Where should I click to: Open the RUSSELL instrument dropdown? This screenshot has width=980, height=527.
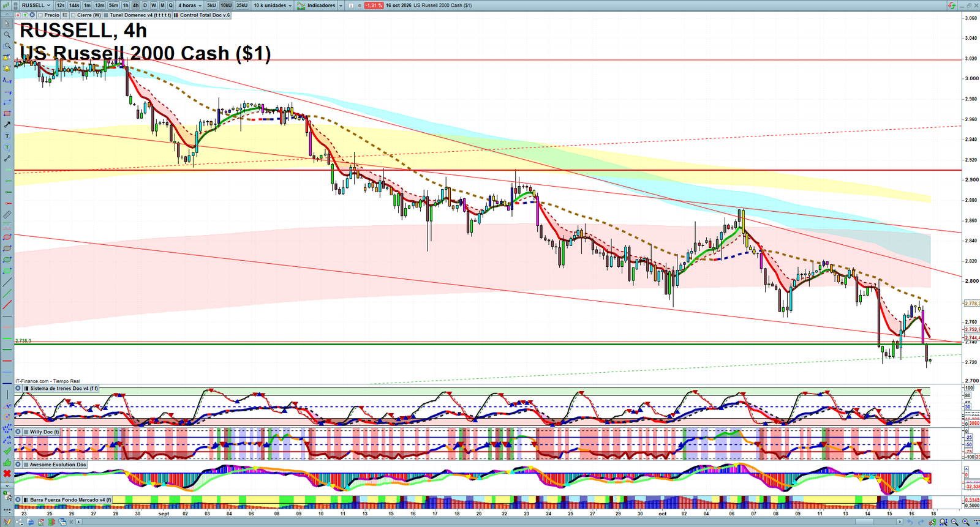click(36, 6)
